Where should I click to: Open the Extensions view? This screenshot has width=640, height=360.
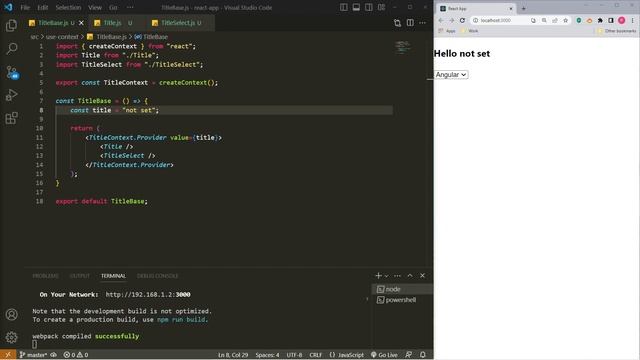tap(11, 118)
